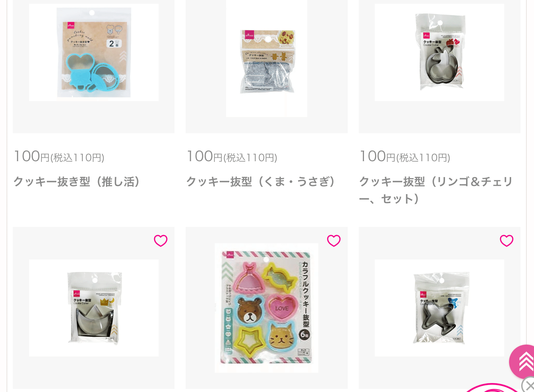Open bear and rabbit cookie cutter image
534x392 pixels.
[x=267, y=58]
